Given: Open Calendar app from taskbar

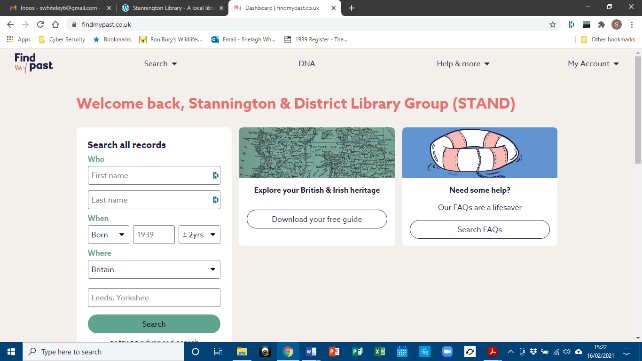Looking at the screenshot, I should 402,352.
